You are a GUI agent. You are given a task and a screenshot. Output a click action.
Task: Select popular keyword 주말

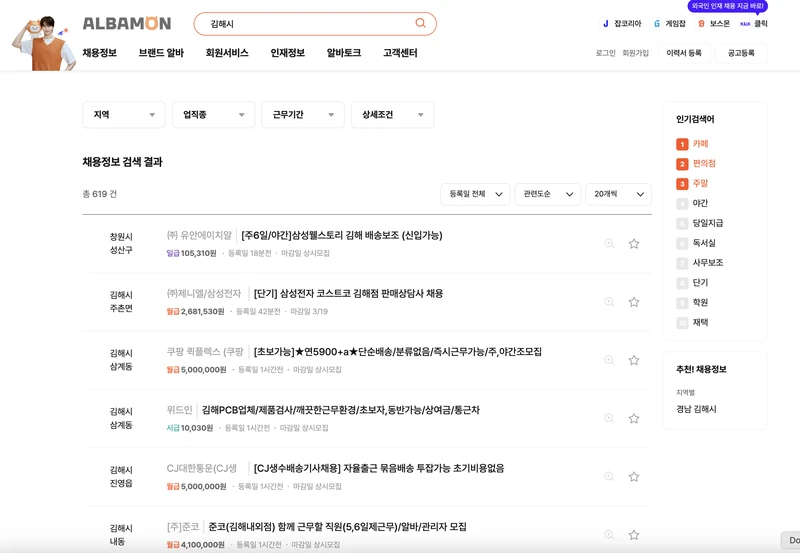coord(700,183)
